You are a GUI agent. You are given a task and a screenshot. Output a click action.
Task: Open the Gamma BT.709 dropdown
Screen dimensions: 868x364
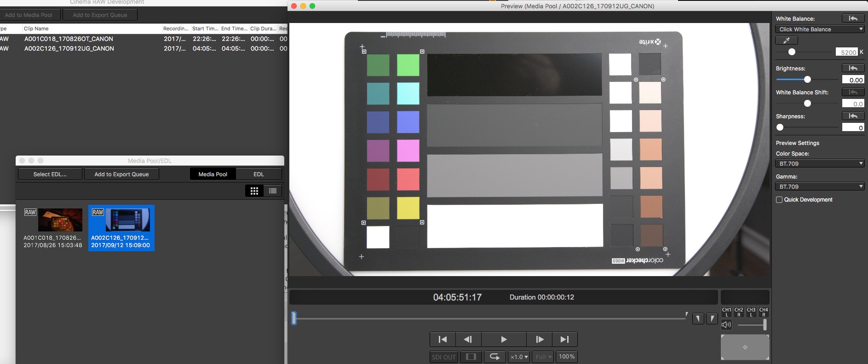(x=820, y=186)
